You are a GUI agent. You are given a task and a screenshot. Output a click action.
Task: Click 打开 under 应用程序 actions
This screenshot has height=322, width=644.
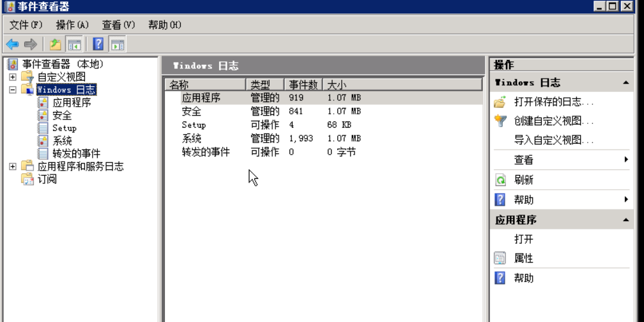[x=524, y=239]
